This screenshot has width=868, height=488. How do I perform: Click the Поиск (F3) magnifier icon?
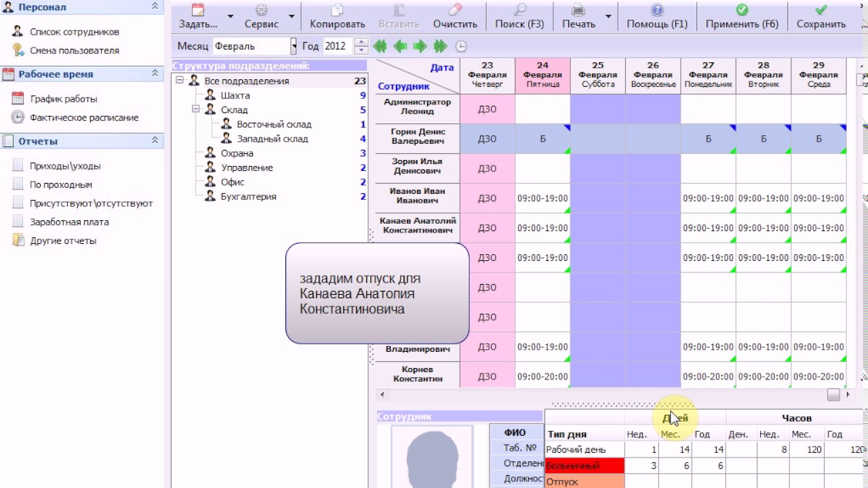(520, 10)
